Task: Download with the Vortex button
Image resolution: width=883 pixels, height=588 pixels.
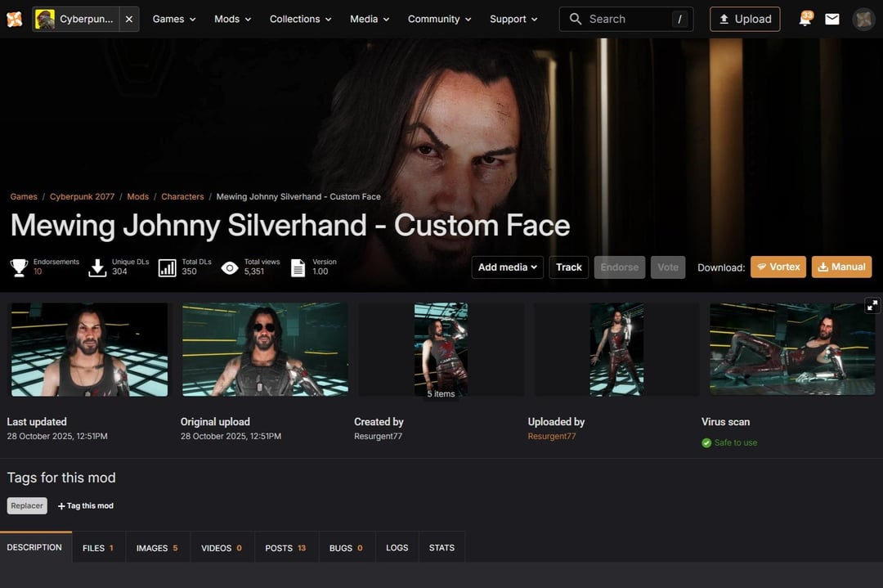Action: tap(778, 267)
